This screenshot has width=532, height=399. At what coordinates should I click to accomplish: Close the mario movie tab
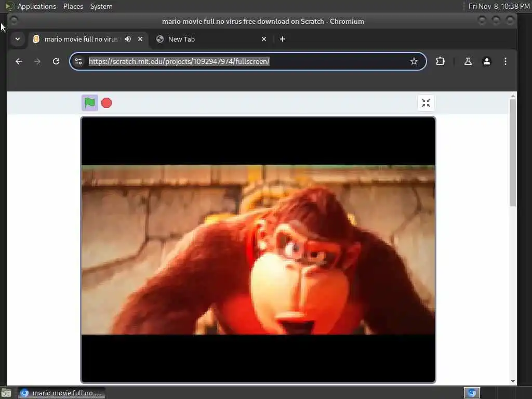point(140,39)
